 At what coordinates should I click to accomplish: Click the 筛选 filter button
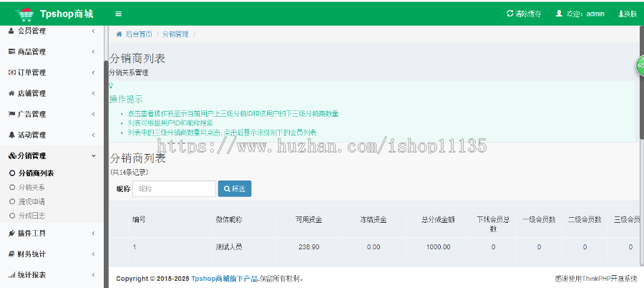235,189
